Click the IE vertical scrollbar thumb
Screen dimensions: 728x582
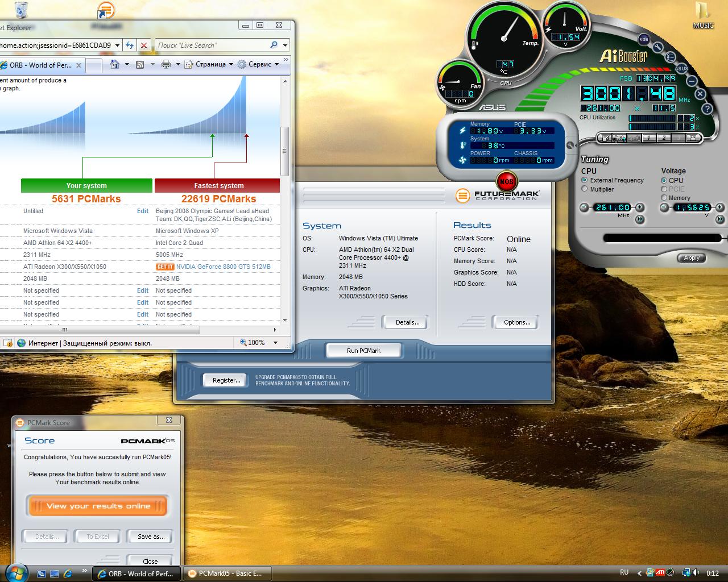[x=284, y=151]
